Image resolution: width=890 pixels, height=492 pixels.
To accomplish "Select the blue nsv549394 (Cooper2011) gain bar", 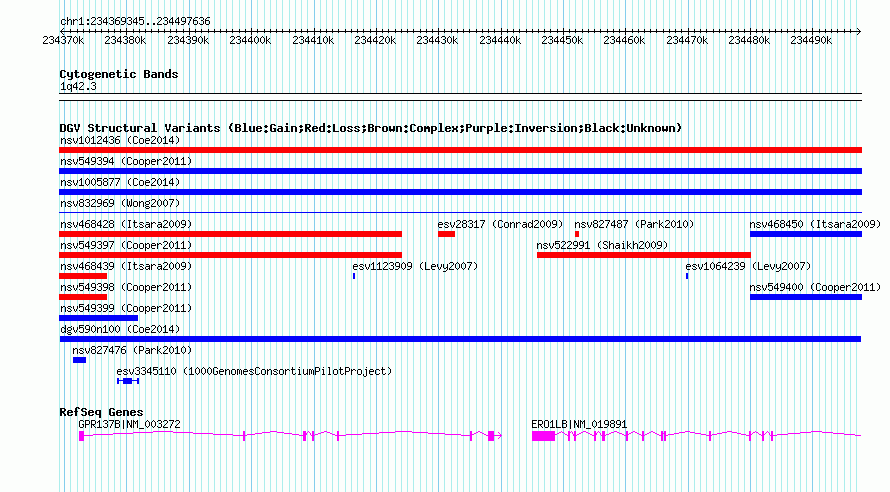I will coord(460,171).
